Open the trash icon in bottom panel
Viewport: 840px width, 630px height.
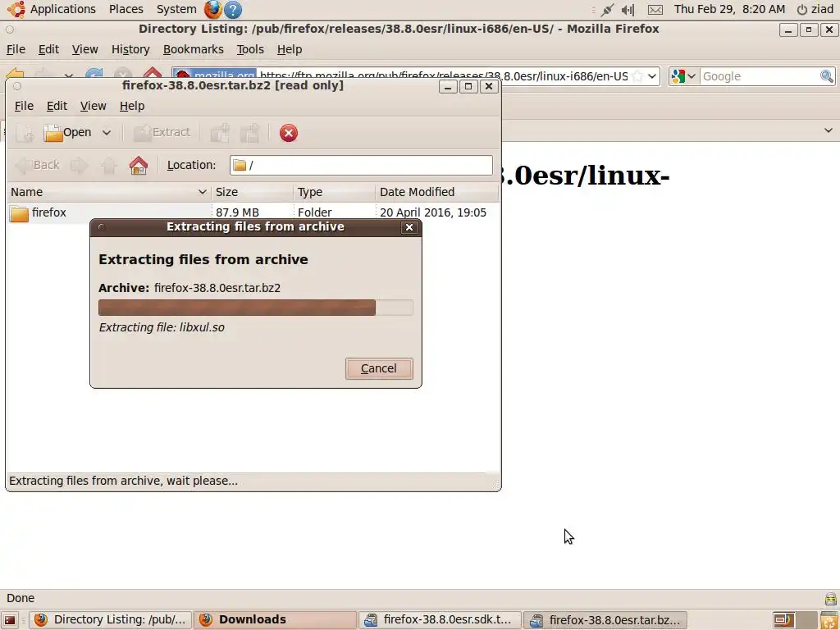[x=829, y=620]
